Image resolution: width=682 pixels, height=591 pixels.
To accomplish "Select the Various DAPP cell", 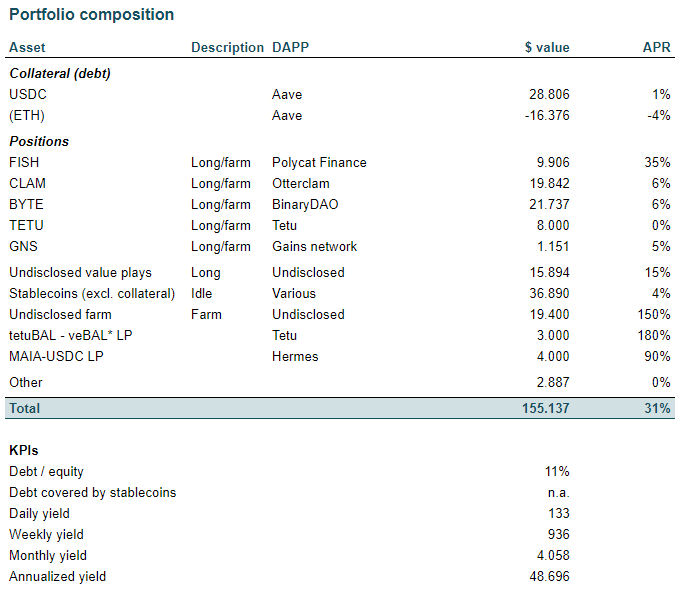I will pyautogui.click(x=294, y=294).
